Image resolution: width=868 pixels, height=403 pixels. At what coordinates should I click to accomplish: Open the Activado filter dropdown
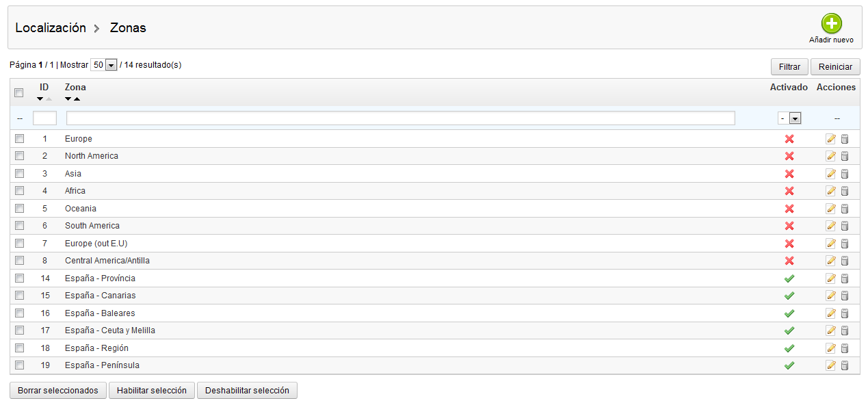pos(789,118)
